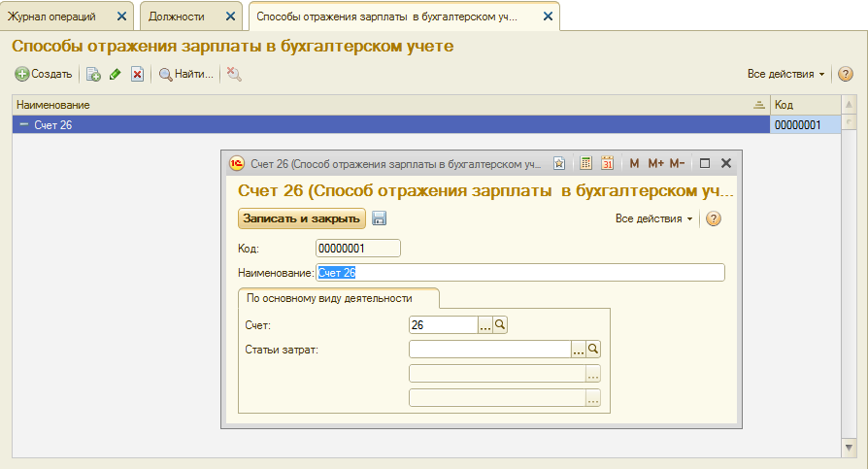Open Все действия menu in the main list toolbar

click(x=785, y=74)
